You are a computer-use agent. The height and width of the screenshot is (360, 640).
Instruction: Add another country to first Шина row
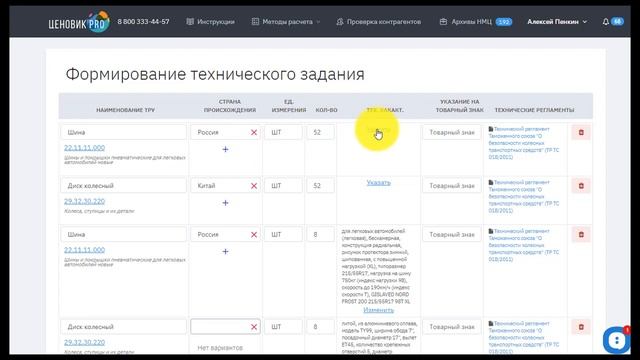[225, 149]
